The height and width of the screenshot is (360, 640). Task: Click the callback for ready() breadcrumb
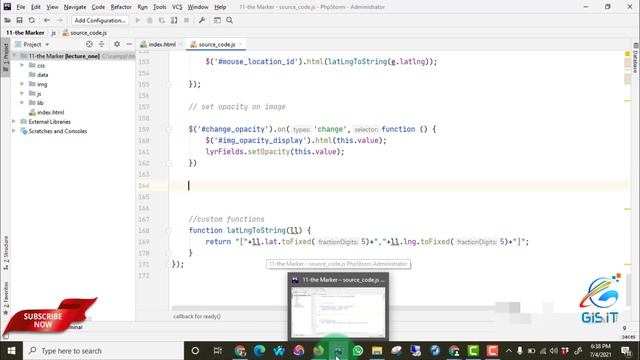[x=197, y=316]
